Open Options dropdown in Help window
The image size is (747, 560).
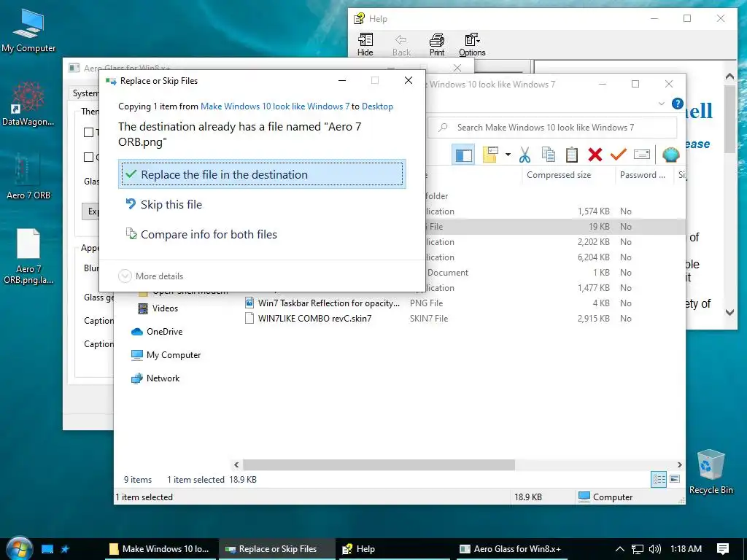pos(472,44)
